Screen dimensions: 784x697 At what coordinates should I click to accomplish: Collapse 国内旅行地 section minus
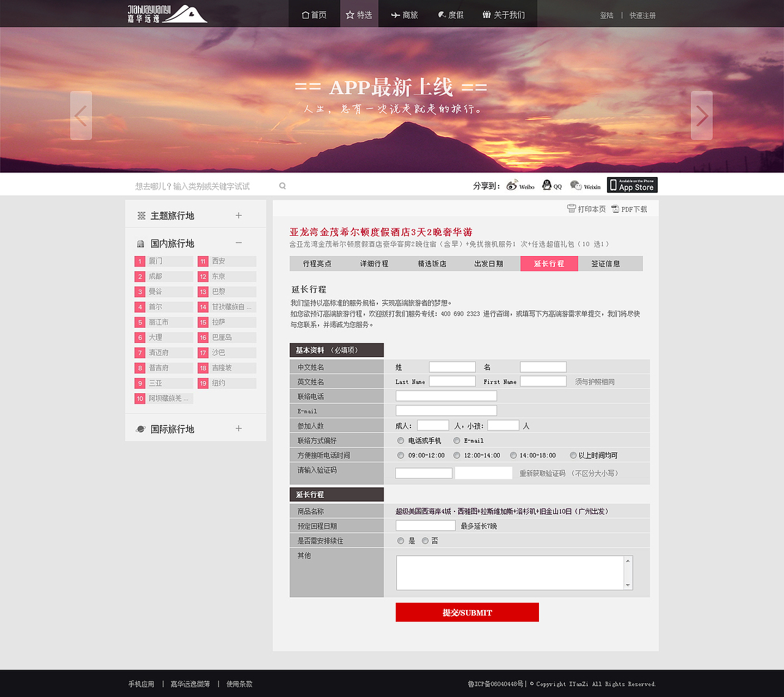coord(239,243)
